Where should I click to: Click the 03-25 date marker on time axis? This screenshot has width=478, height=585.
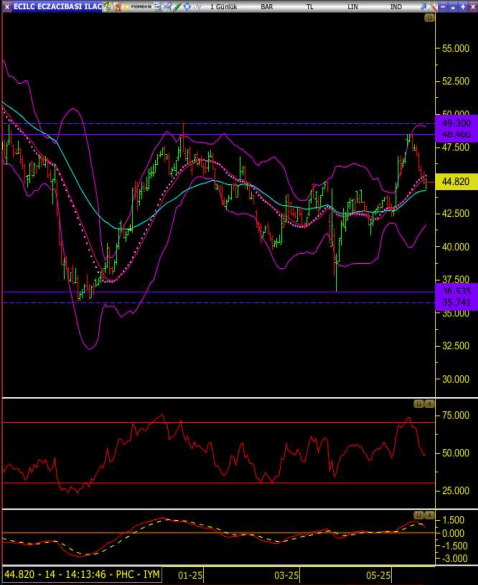[286, 575]
